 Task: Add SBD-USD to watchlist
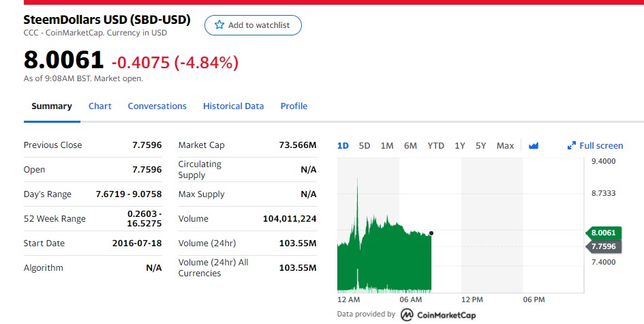click(x=253, y=25)
